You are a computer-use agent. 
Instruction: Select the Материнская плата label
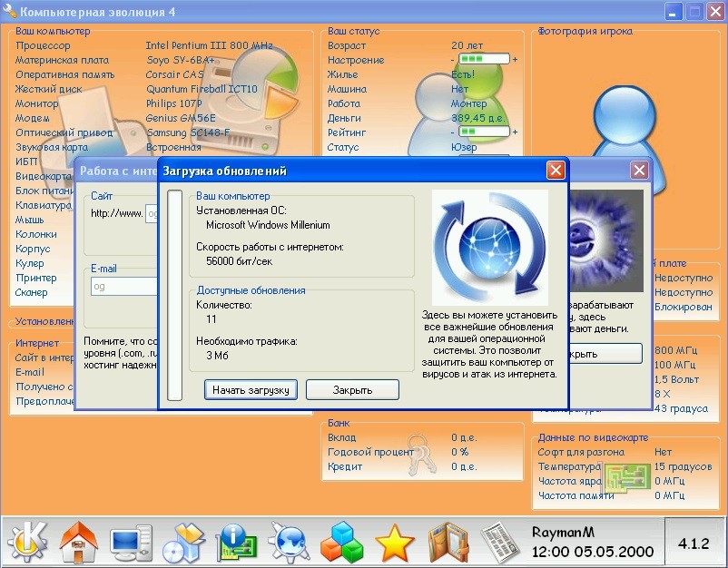pos(63,60)
